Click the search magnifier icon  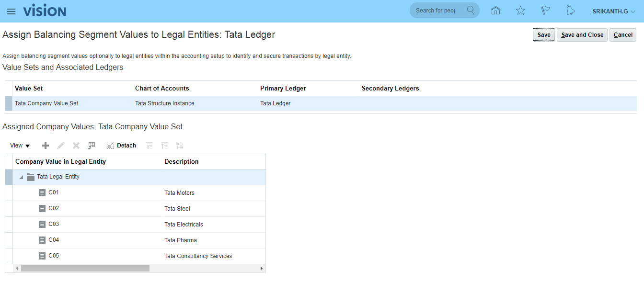471,11
